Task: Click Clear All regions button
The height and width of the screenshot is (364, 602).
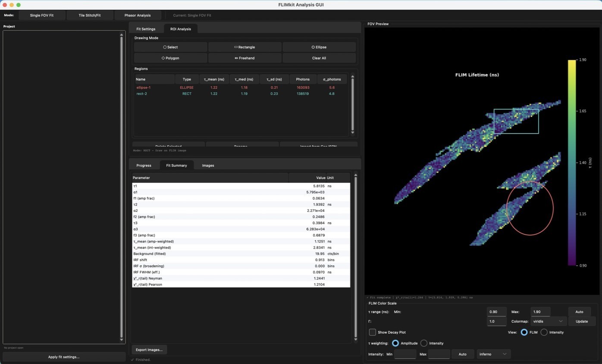Action: (x=319, y=58)
